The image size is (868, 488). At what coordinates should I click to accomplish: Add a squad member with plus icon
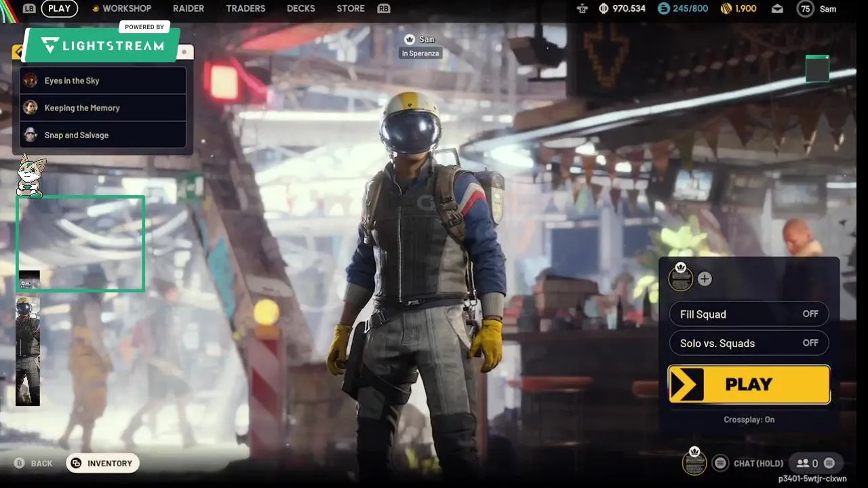coord(705,279)
